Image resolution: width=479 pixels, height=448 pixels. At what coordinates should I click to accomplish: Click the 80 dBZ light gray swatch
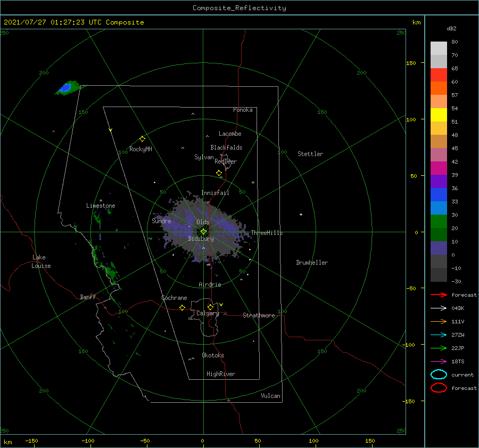(x=439, y=48)
